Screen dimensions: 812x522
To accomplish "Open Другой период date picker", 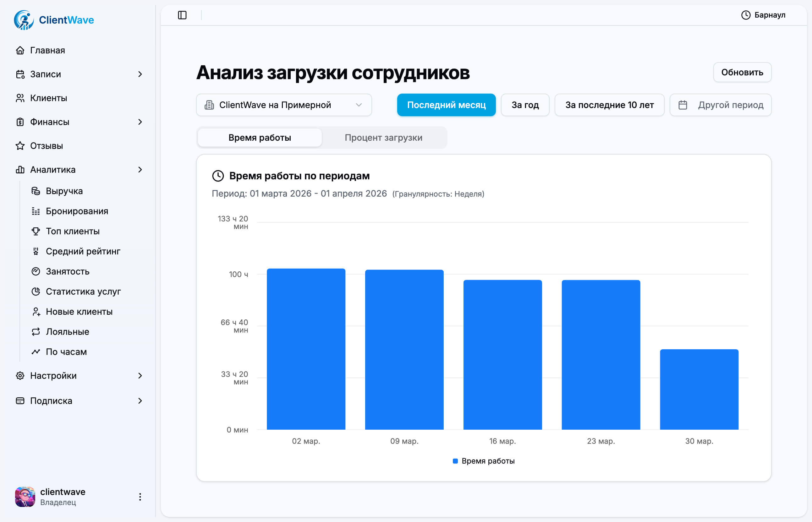I will click(x=721, y=105).
